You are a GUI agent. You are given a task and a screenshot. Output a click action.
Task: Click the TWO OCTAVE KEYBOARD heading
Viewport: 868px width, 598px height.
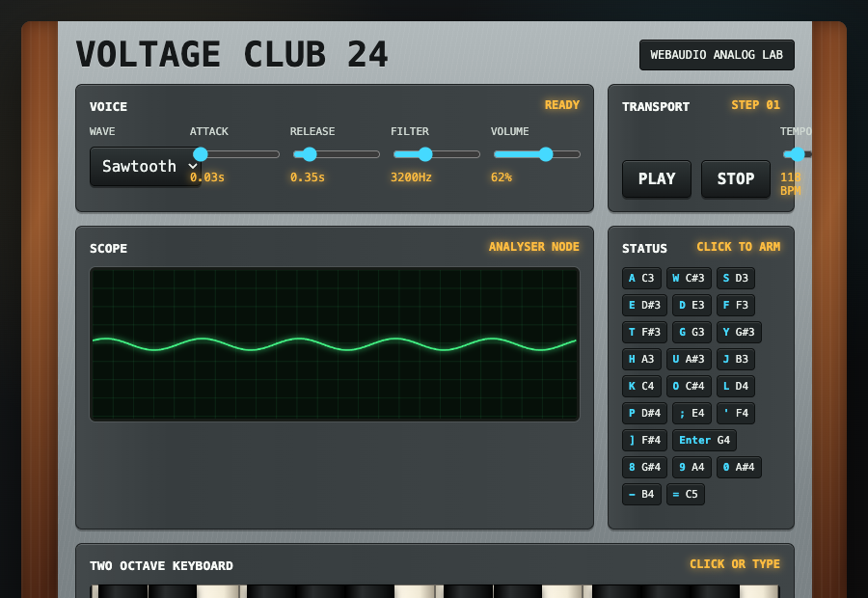click(x=162, y=566)
